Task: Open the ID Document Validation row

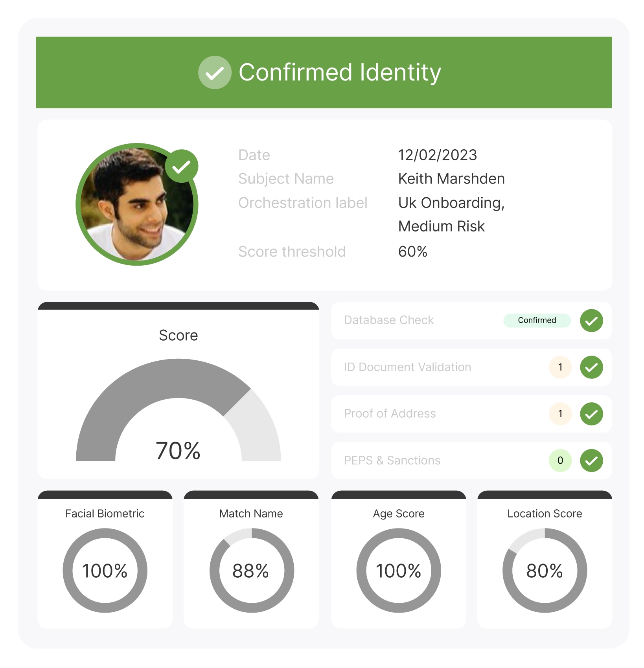Action: pos(471,367)
